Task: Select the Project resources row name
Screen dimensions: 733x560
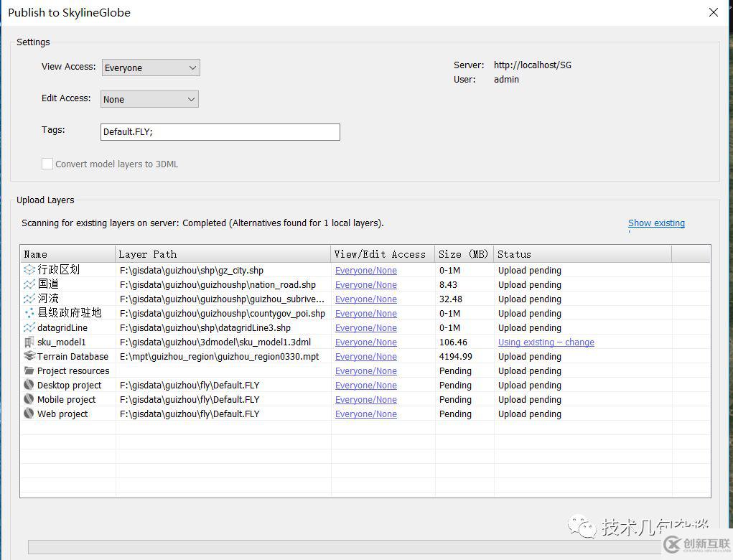Action: coord(73,370)
